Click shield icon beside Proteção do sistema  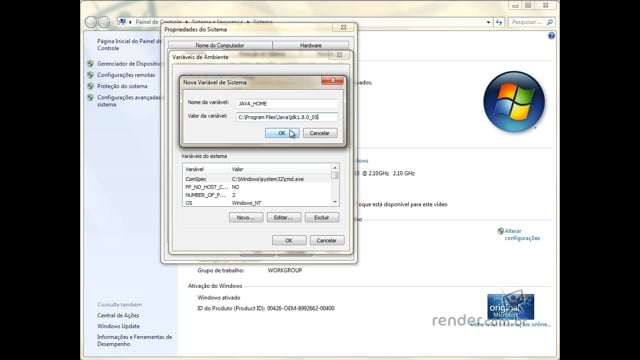[91, 86]
